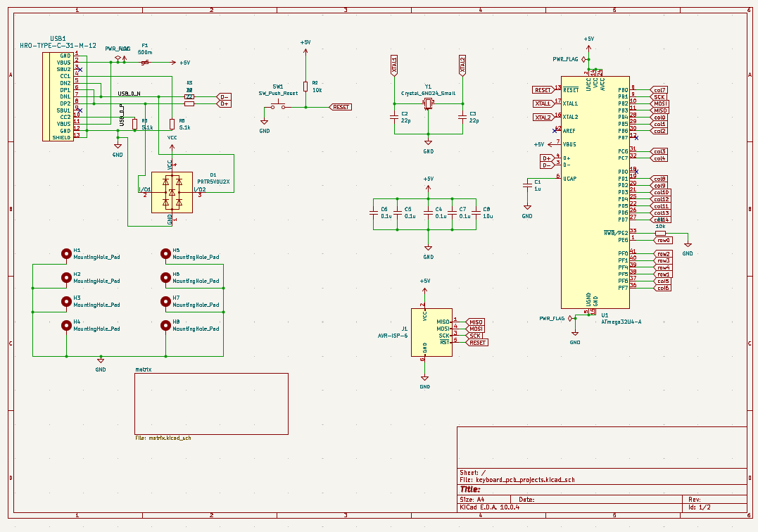Select the C4 0.1u capacitor symbol
The height and width of the screenshot is (532, 758).
tap(429, 213)
